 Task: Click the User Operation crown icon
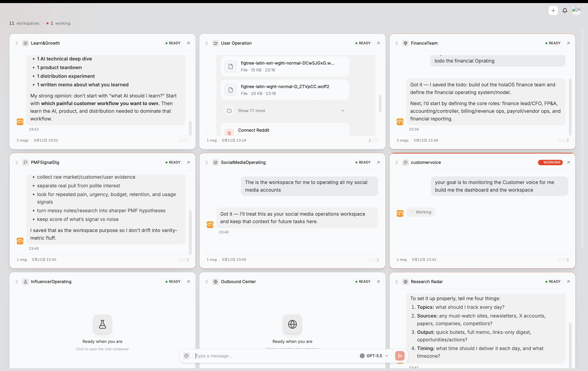tap(216, 43)
